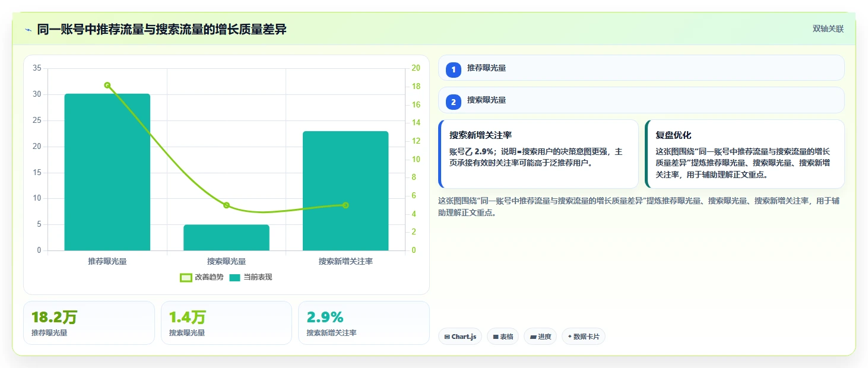Select the 搜索曝光量 bar in the chart
Image resolution: width=868 pixels, height=368 pixels.
point(226,237)
